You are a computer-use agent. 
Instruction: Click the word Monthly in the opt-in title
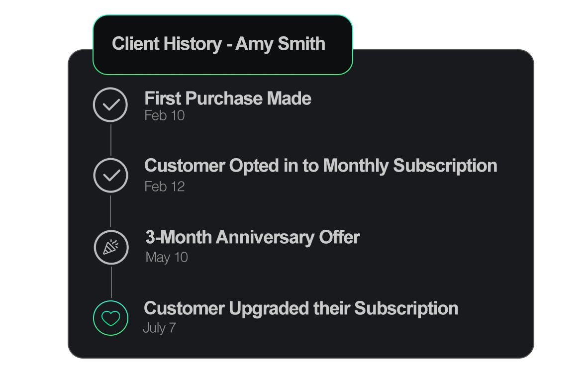coord(356,166)
